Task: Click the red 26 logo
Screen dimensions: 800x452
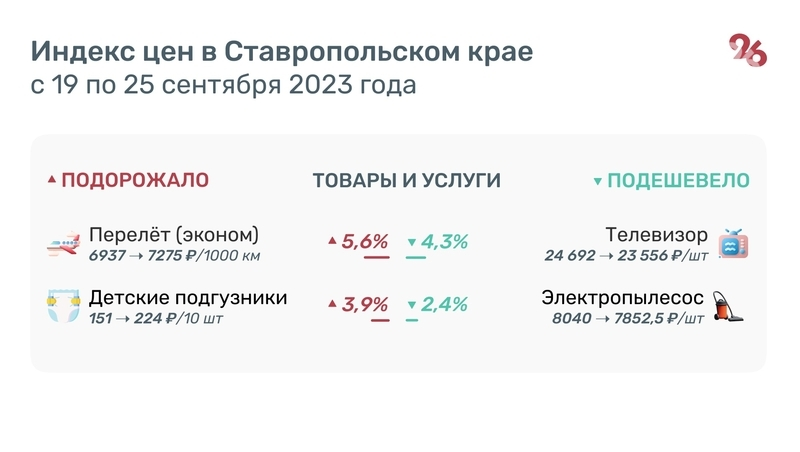Action: tap(747, 51)
